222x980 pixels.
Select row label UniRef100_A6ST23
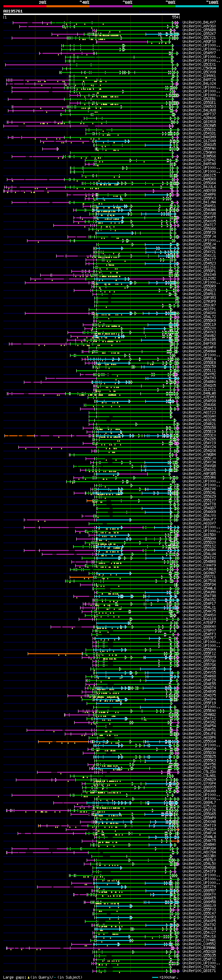pyautogui.click(x=199, y=412)
